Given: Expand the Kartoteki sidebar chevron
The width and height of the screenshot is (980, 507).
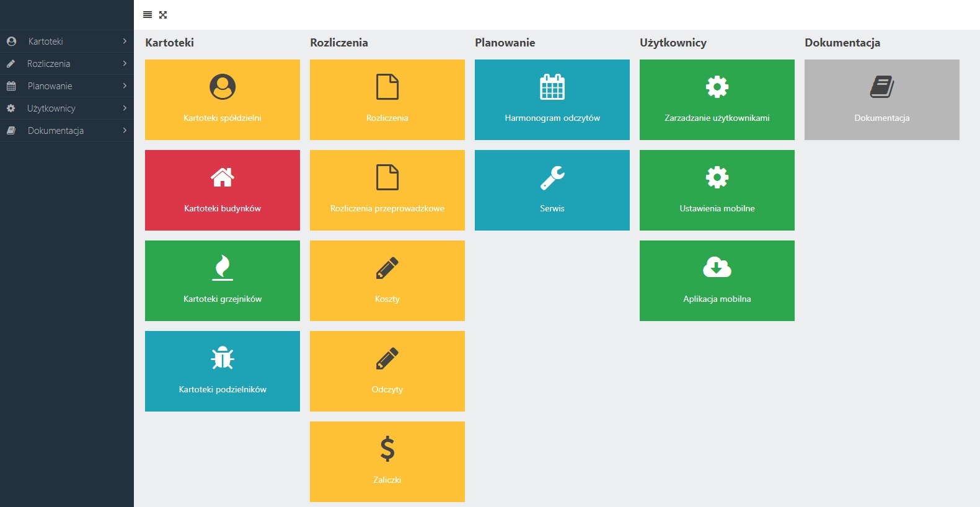Looking at the screenshot, I should (125, 42).
